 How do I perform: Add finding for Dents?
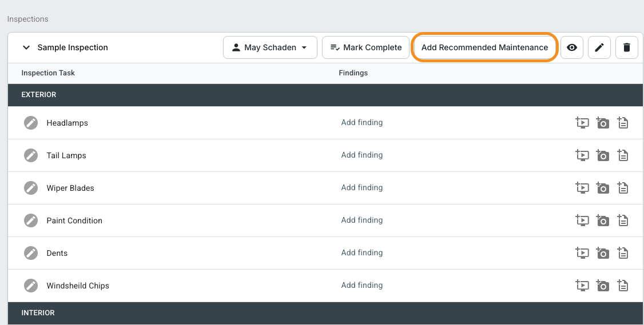[x=362, y=252]
